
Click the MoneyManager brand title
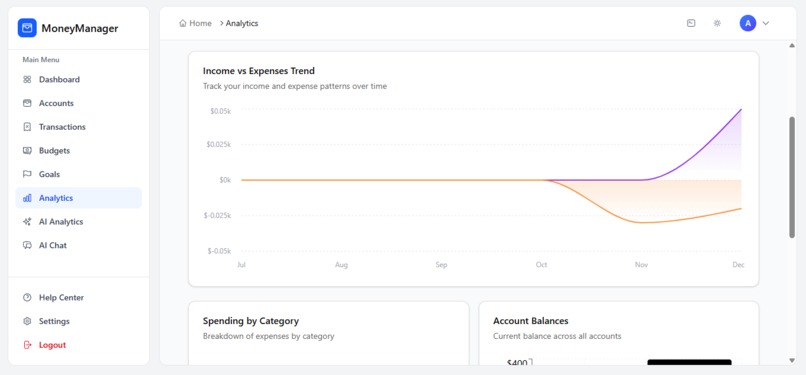(80, 28)
